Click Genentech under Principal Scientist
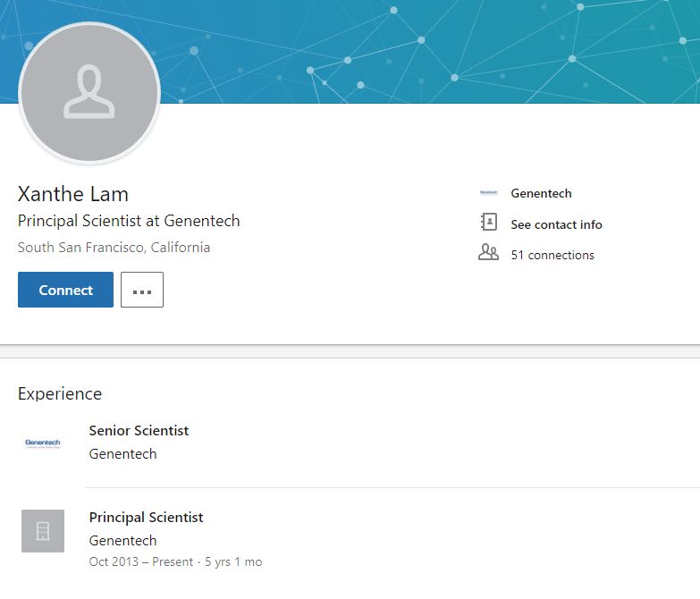 coord(122,541)
